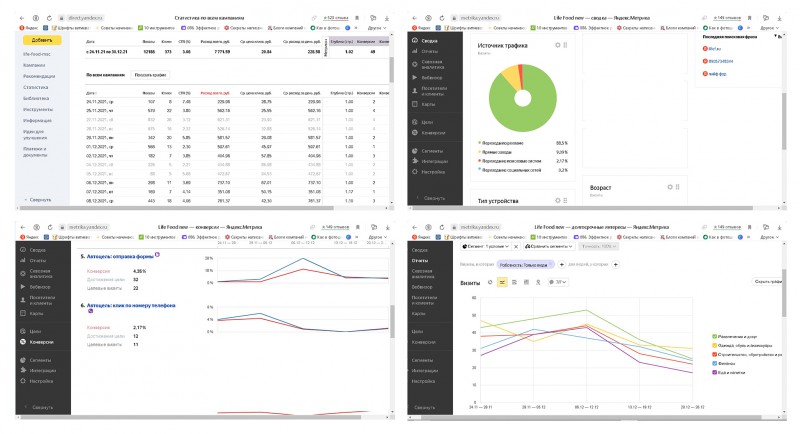Open Инструменты in Direct sidebar
Image resolution: width=800 pixels, height=434 pixels.
[x=38, y=109]
